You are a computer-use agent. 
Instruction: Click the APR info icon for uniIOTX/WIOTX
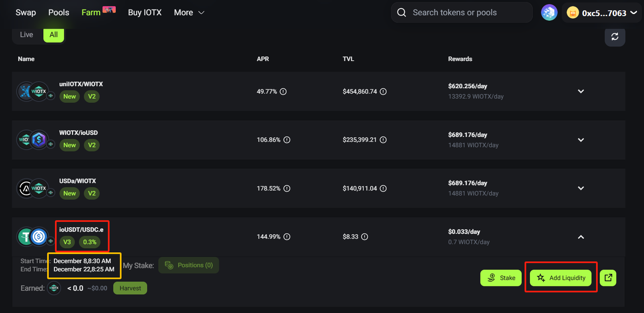click(x=283, y=91)
